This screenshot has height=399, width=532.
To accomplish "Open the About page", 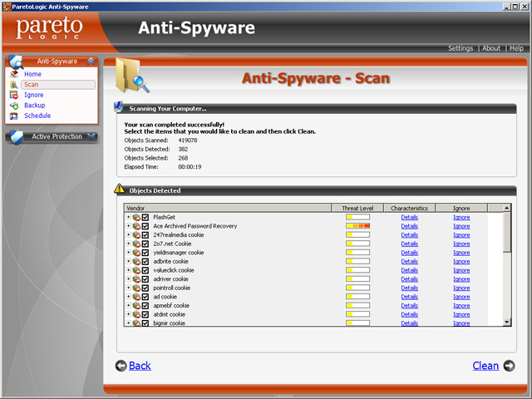I will tap(491, 48).
